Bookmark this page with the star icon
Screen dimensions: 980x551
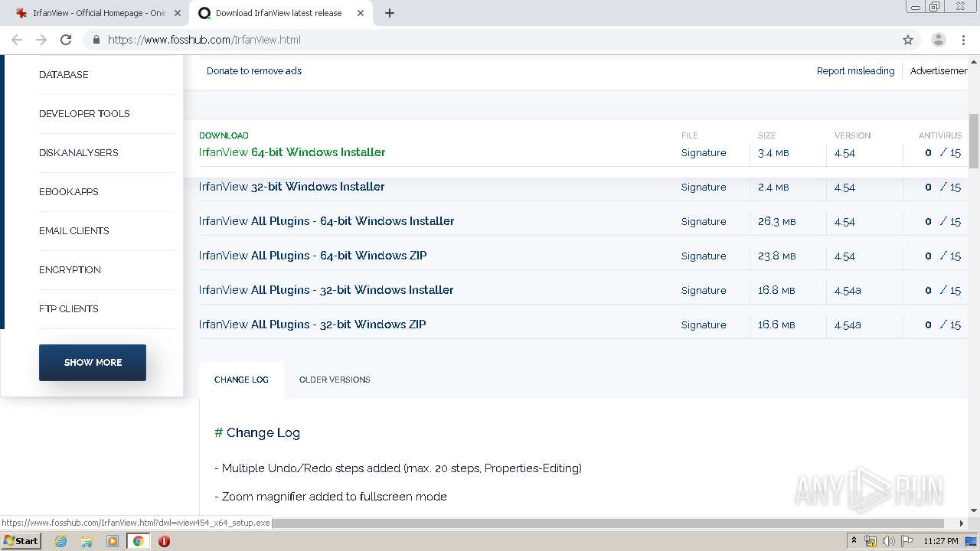(x=908, y=40)
